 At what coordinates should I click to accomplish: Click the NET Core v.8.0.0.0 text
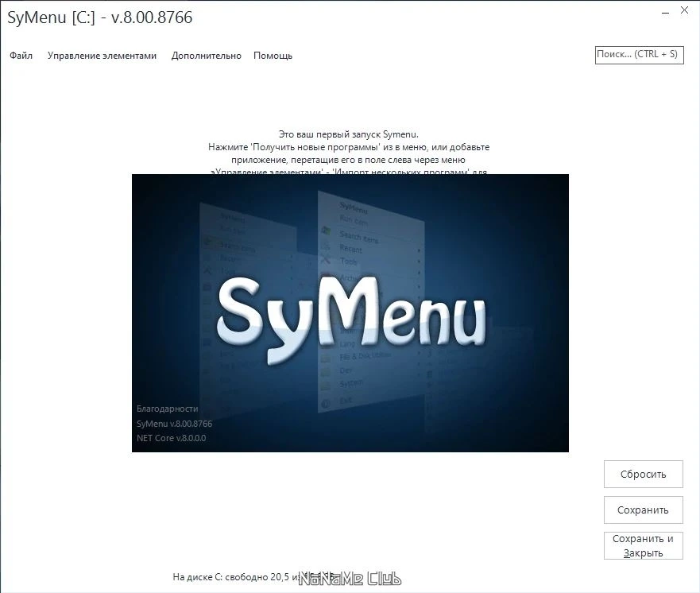point(171,438)
